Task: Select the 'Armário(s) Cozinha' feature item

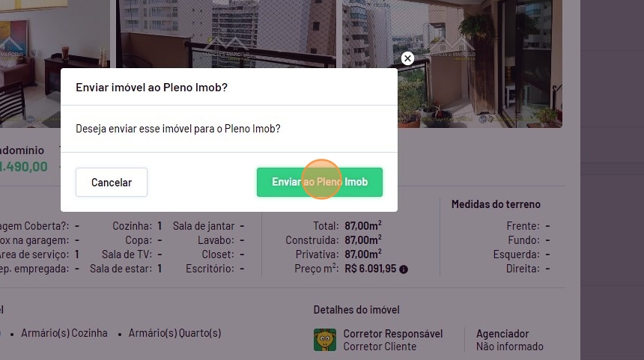Action: click(64, 333)
